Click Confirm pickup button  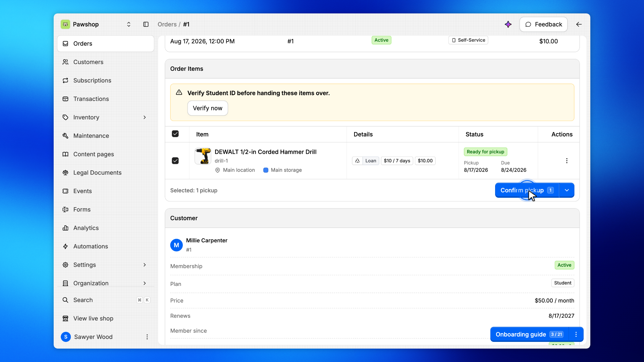click(x=527, y=190)
